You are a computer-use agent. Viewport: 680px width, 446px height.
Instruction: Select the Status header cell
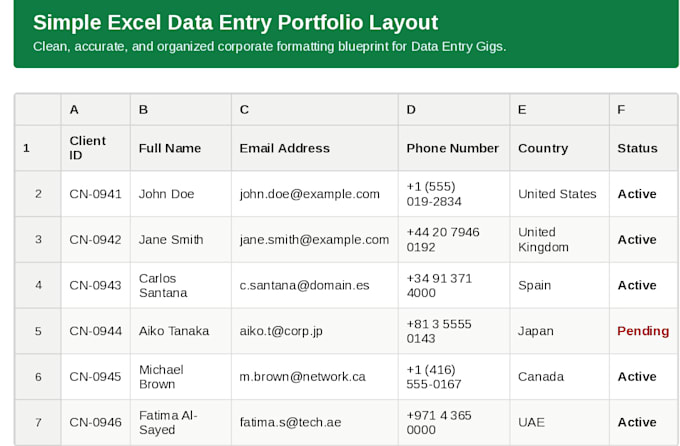pos(644,148)
